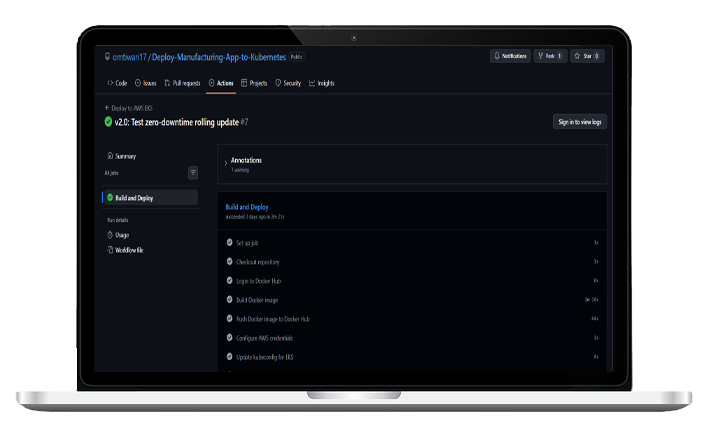Open the Insights tab
716x439 pixels.
(x=321, y=83)
